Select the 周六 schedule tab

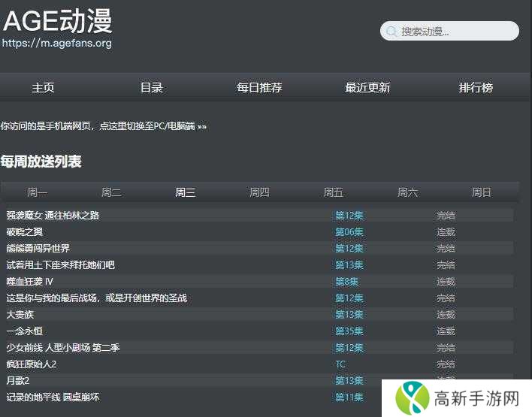coord(407,193)
